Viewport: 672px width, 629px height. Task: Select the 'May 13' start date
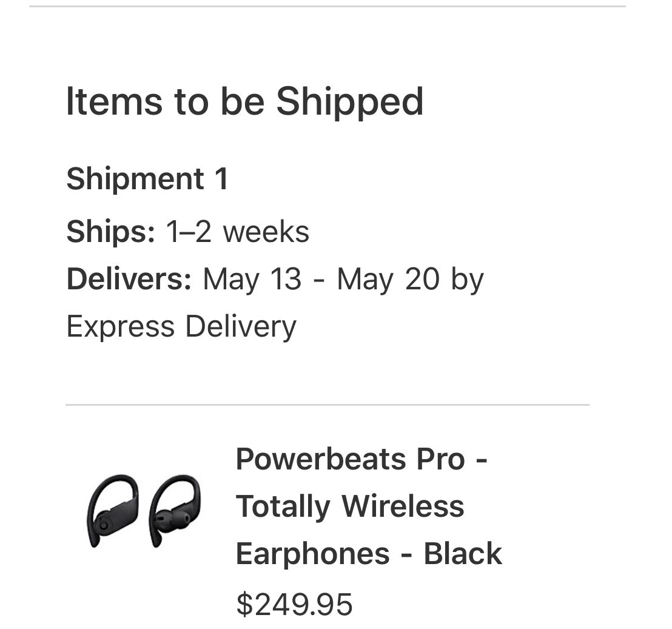pos(252,279)
